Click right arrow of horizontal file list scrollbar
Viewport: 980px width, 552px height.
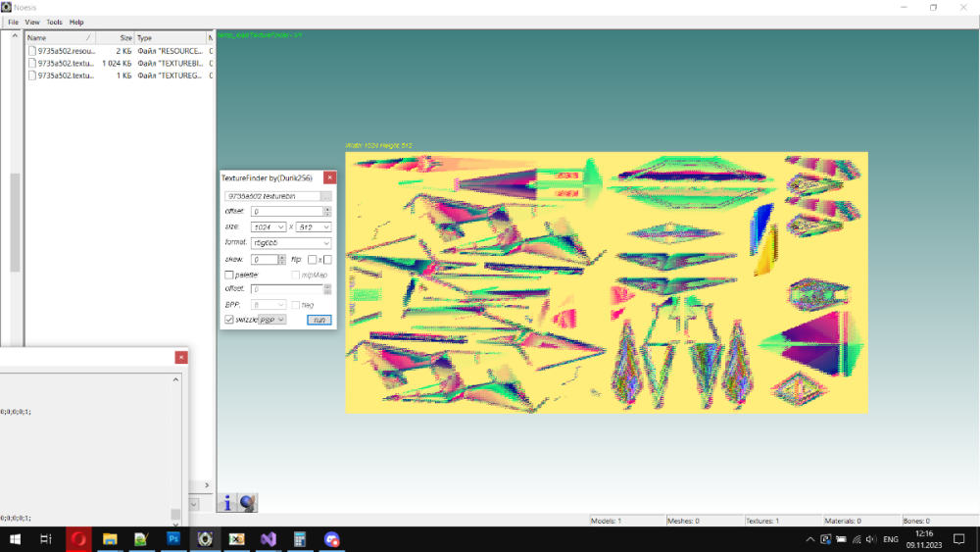pyautogui.click(x=207, y=485)
